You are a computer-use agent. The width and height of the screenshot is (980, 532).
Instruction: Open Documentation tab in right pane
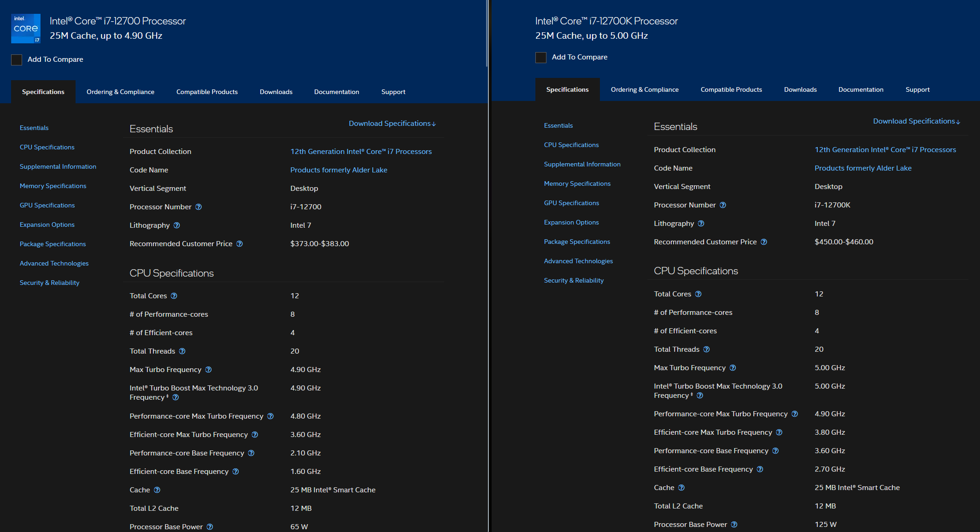pyautogui.click(x=861, y=89)
